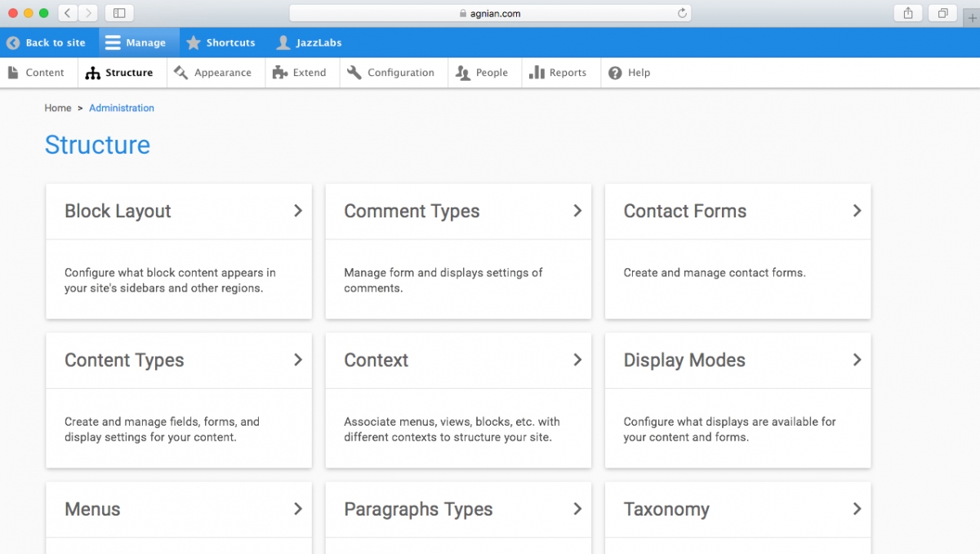The image size is (980, 554).
Task: Click the Back to site arrow icon
Action: 13,42
